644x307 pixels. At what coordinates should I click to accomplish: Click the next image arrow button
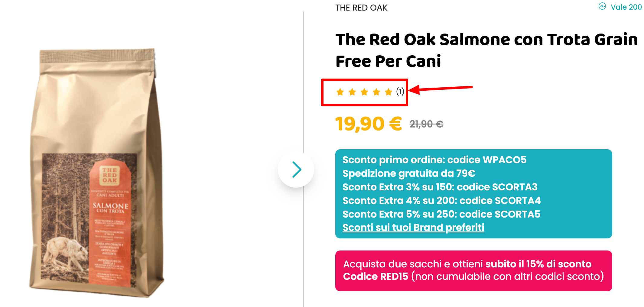(296, 170)
